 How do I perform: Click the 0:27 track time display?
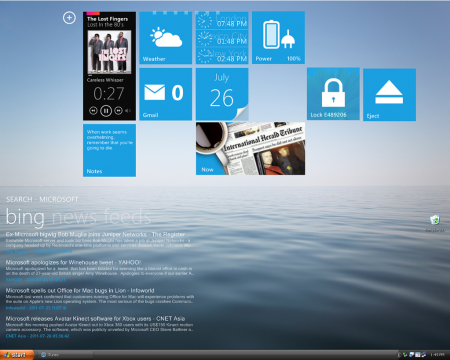point(109,94)
